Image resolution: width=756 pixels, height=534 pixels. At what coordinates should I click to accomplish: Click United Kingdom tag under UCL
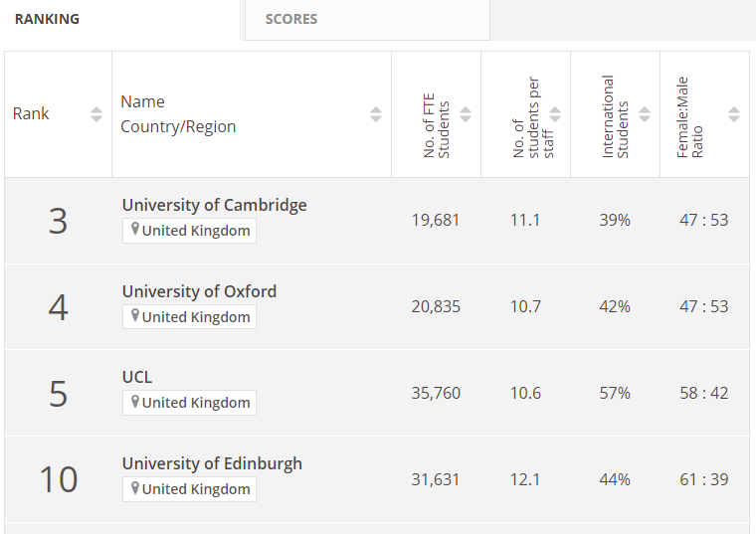pyautogui.click(x=196, y=403)
